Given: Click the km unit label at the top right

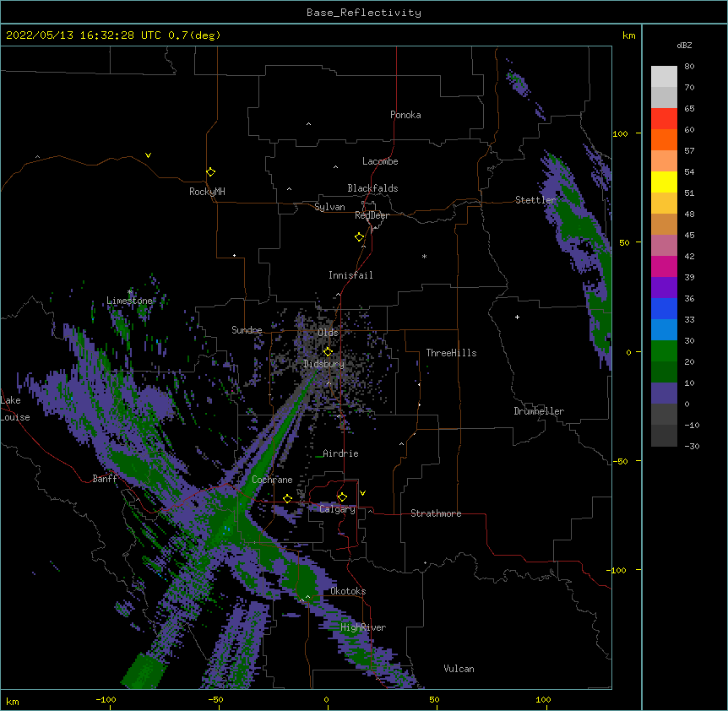Looking at the screenshot, I should [629, 35].
